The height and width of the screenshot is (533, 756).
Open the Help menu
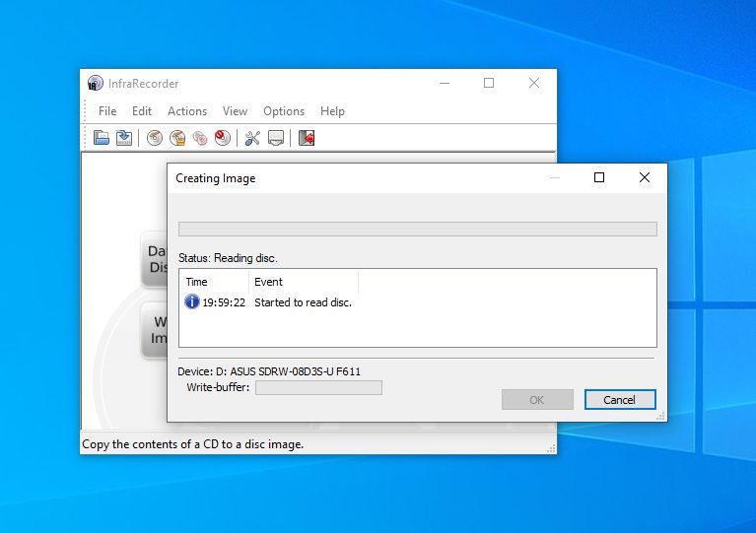332,111
